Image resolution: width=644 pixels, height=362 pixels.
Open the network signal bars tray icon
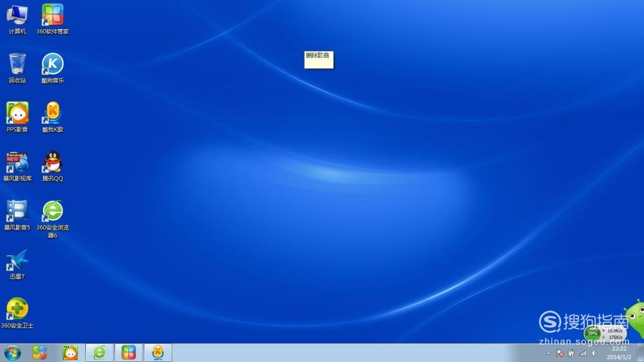(583, 354)
